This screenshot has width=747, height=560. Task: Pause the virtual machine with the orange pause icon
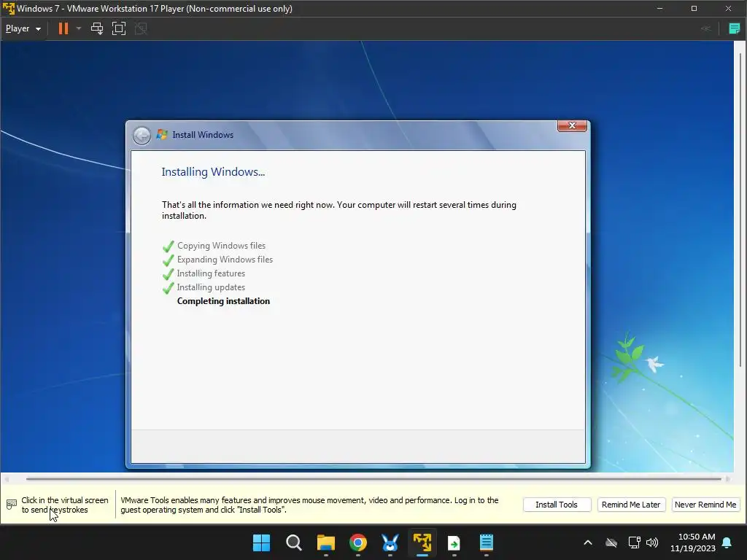pyautogui.click(x=63, y=28)
